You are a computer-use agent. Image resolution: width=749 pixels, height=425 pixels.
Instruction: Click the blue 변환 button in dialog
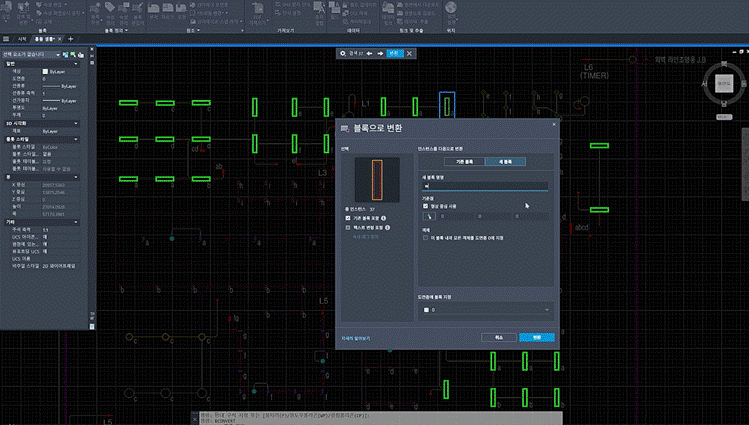pos(537,337)
